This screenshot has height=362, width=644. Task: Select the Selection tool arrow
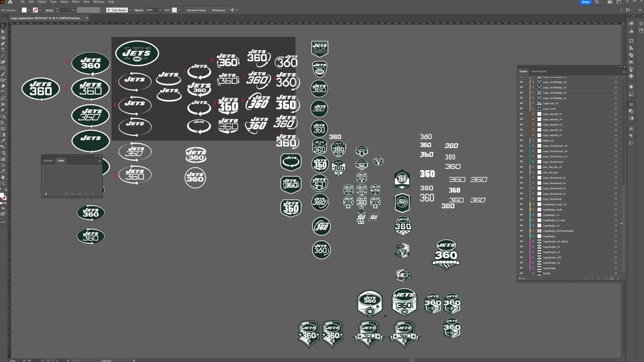coord(3,25)
